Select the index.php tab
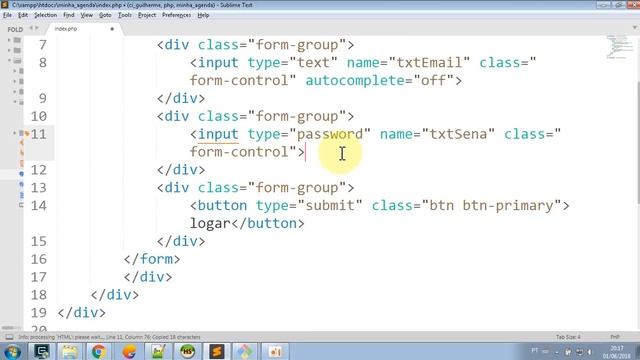Image resolution: width=640 pixels, height=360 pixels. (x=84, y=29)
